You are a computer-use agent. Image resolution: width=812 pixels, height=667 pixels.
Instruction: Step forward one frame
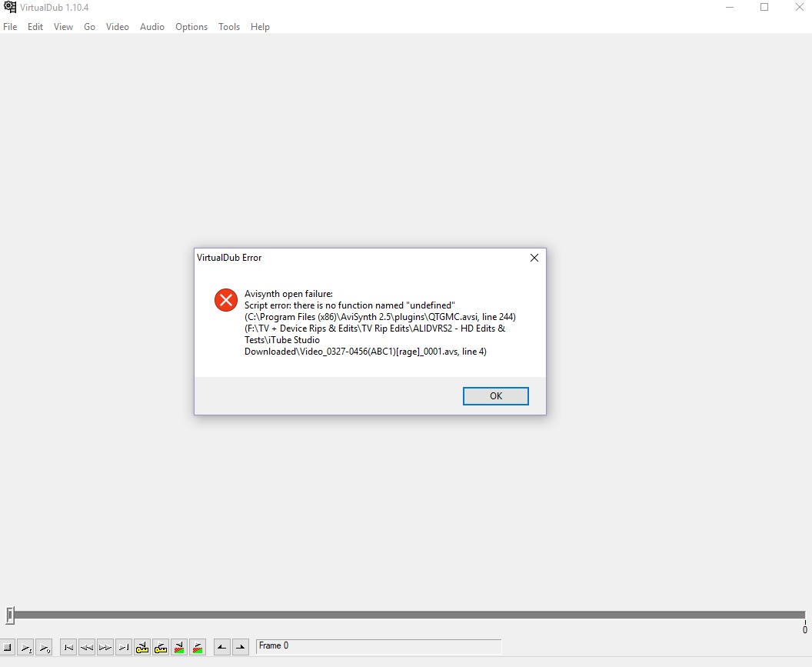(105, 647)
